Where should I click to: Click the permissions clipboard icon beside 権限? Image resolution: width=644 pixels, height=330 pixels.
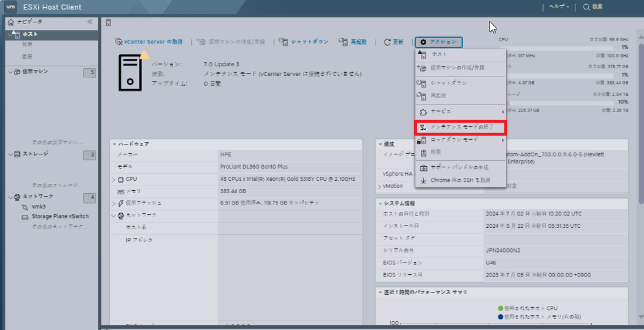pyautogui.click(x=423, y=153)
